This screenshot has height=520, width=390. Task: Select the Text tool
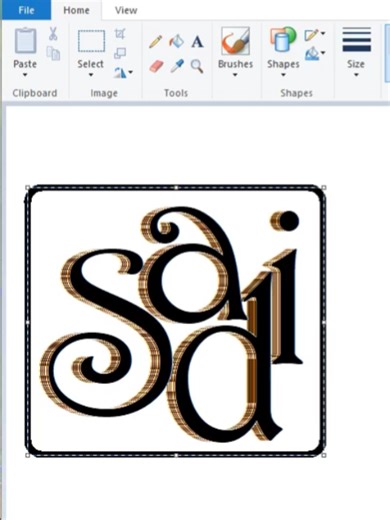tap(197, 42)
